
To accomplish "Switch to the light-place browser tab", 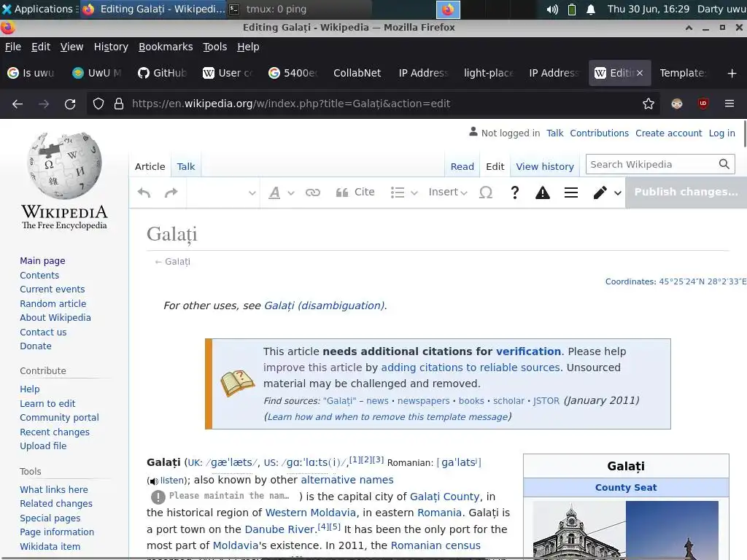I will (488, 73).
